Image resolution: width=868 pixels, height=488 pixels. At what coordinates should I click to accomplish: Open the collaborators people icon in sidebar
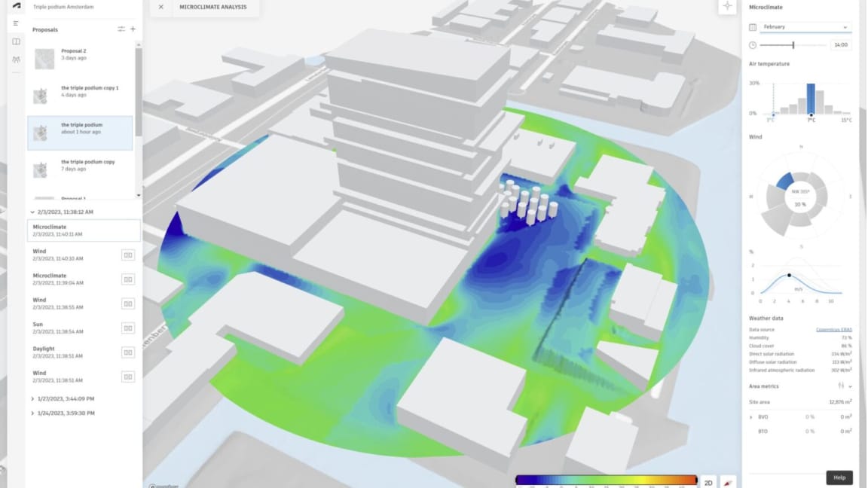pyautogui.click(x=16, y=59)
